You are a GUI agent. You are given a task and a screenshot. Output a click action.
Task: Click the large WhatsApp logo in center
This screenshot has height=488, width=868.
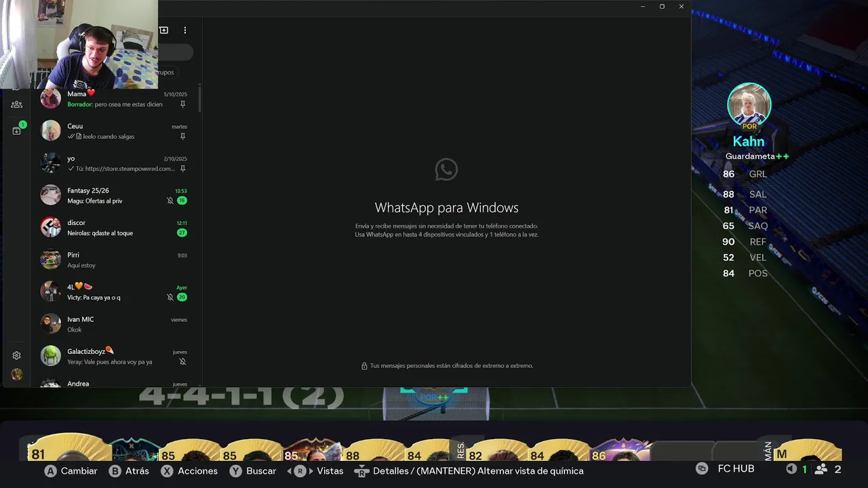(446, 169)
